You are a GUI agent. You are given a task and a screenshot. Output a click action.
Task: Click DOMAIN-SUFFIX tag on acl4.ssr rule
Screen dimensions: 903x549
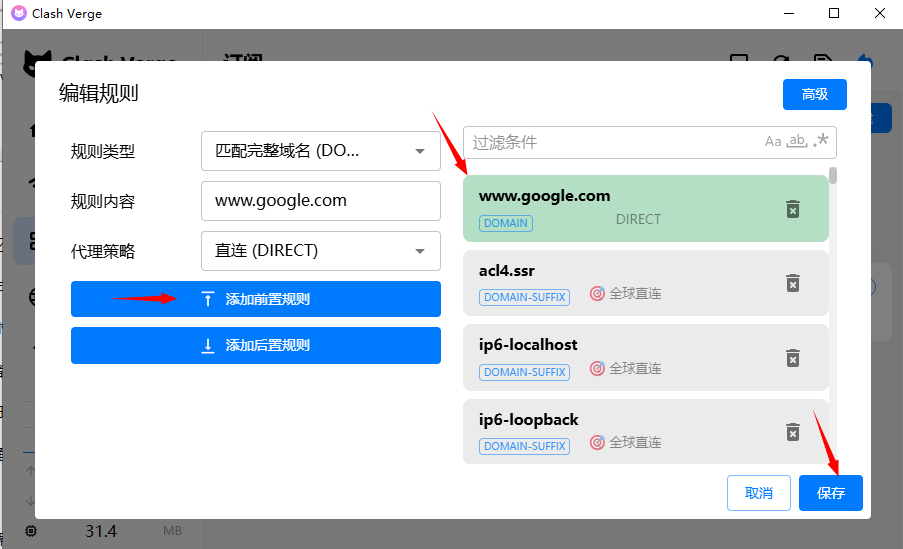(524, 297)
